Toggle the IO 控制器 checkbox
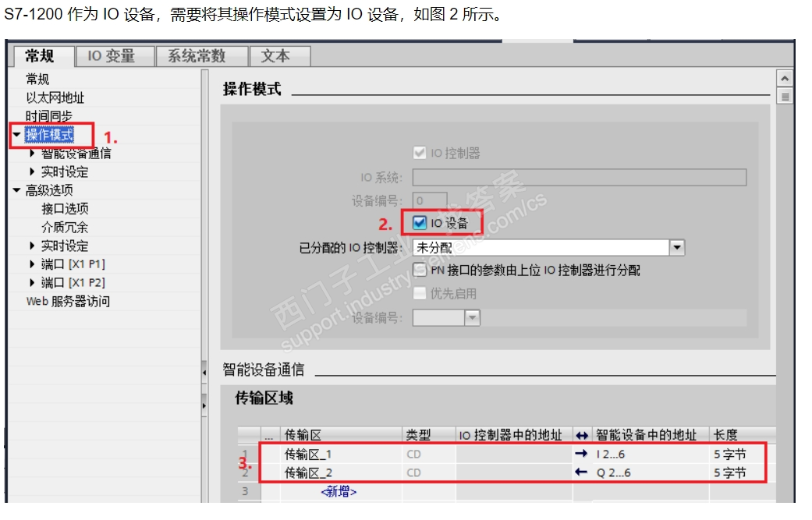812x520 pixels. 420,153
